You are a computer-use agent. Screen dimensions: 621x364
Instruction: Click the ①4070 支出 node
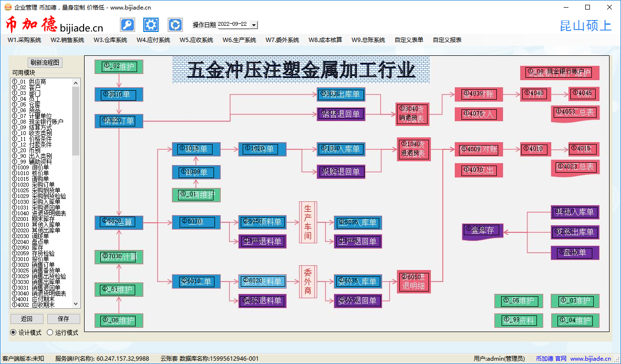click(x=479, y=170)
